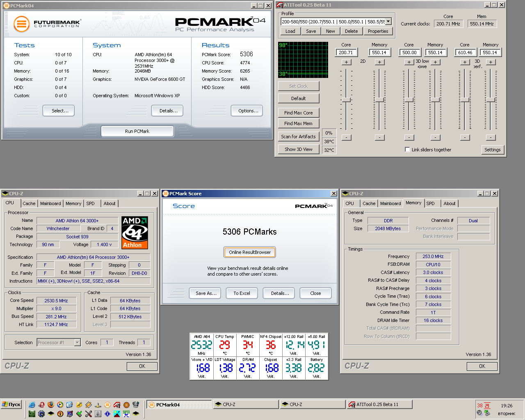This screenshot has width=525, height=420.
Task: Select CPU tab in right CPU-Z window
Action: (x=350, y=203)
